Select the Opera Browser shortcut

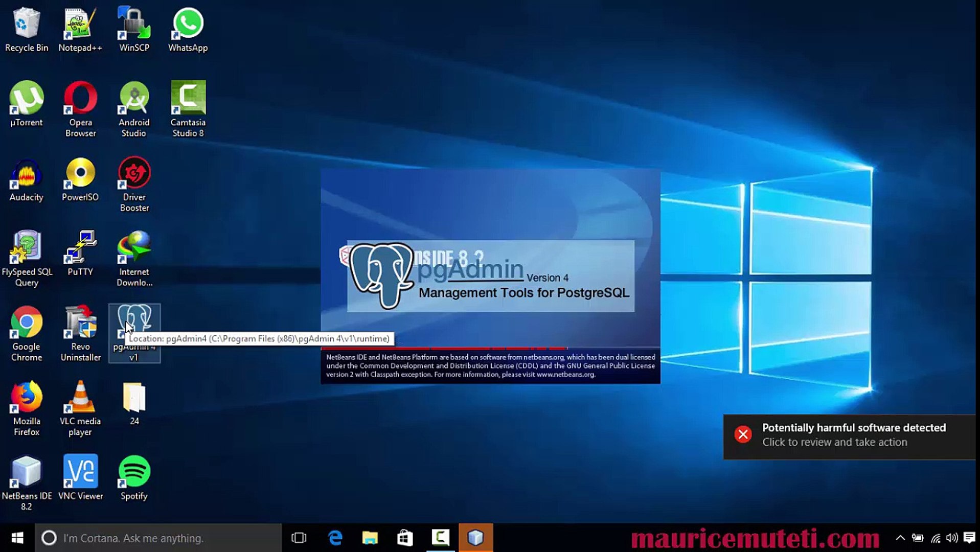coord(80,109)
